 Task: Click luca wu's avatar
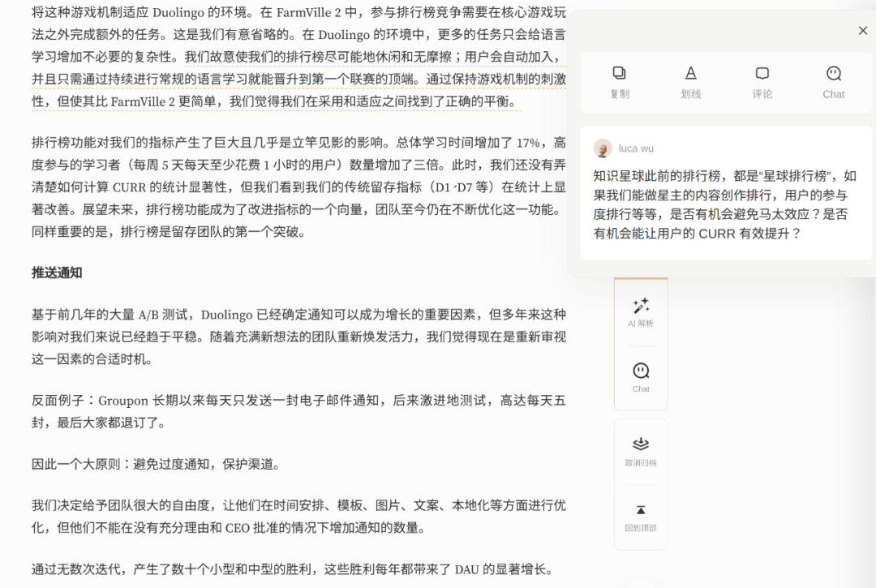click(x=602, y=148)
